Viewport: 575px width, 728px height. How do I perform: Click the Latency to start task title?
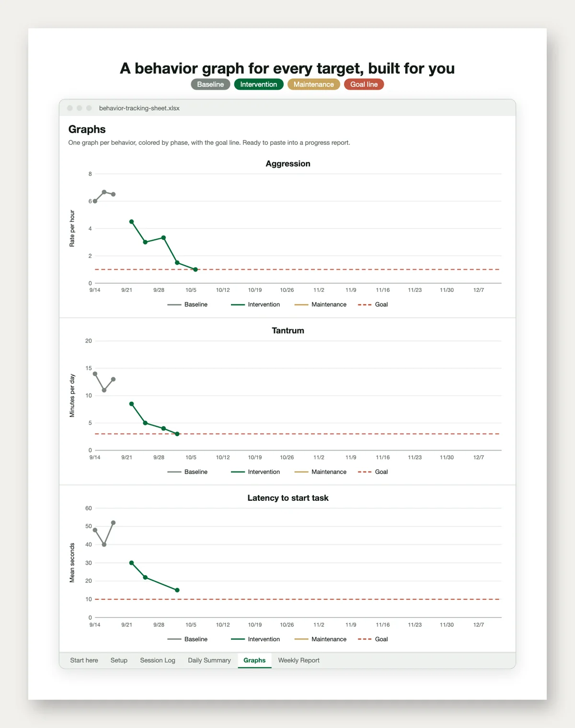coord(288,498)
